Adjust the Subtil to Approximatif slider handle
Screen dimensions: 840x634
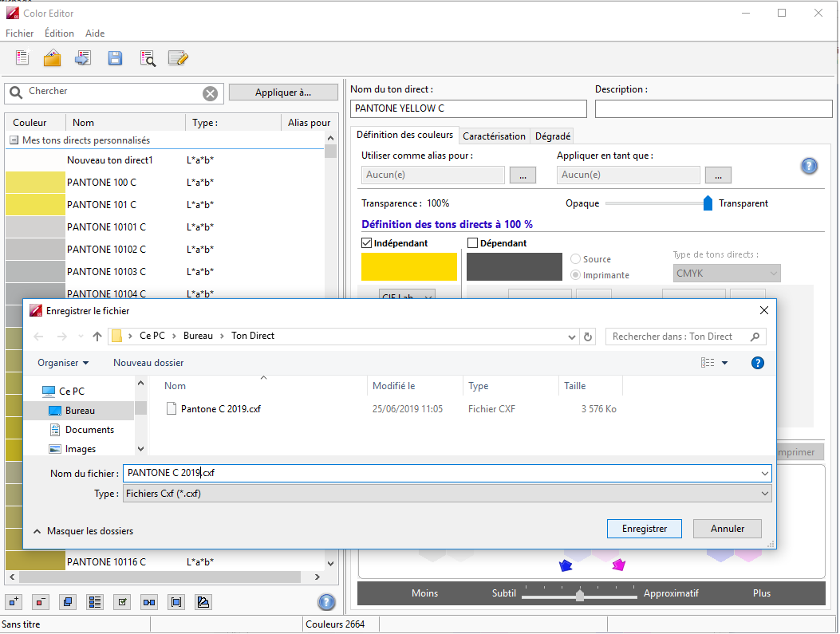click(580, 595)
